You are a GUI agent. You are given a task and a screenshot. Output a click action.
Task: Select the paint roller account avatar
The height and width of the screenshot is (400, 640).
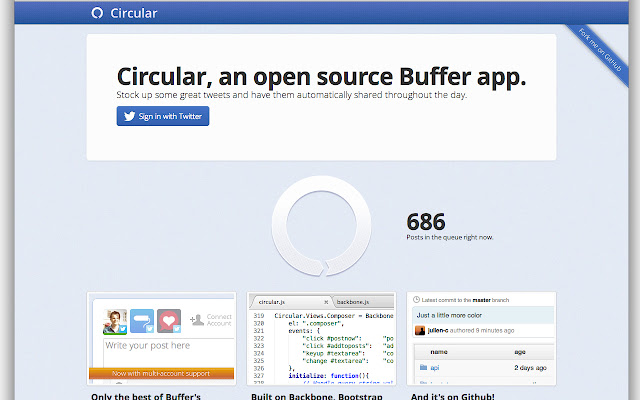[142, 321]
